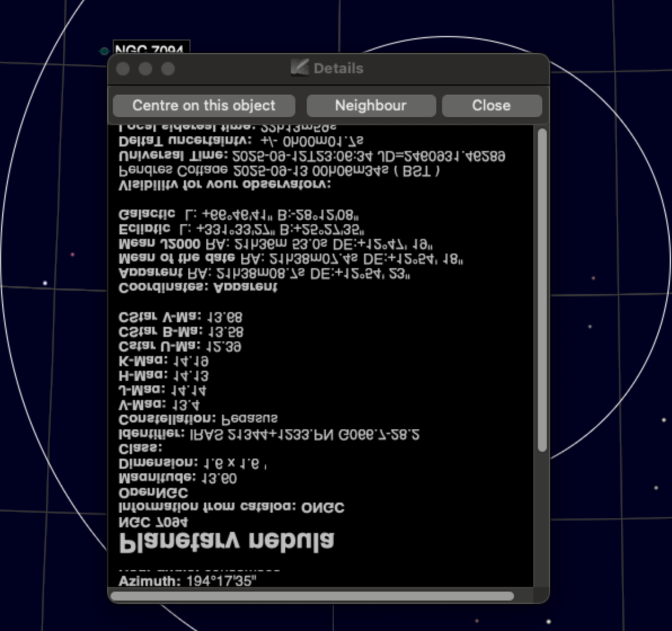Image resolution: width=672 pixels, height=631 pixels.
Task: Click the Centre on this object button
Action: 204,105
